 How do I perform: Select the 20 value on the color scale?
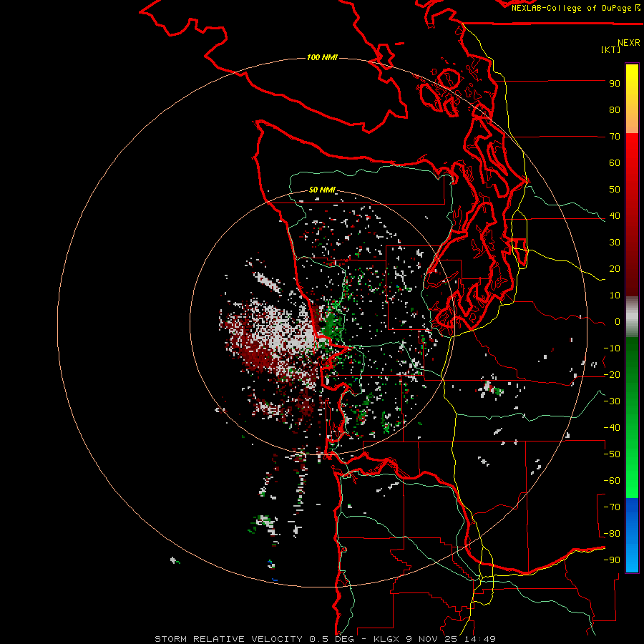click(x=615, y=269)
